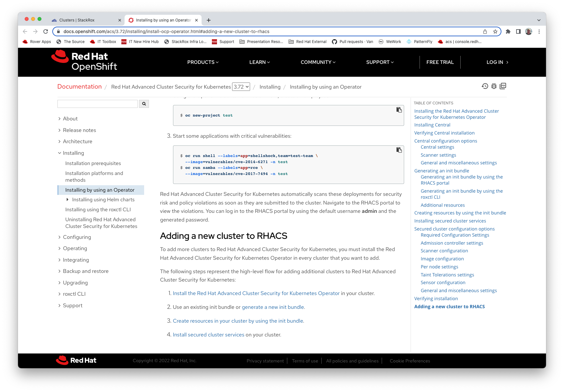Click the Privacy statement footer link
Viewport: 564px width, 392px height.
265,361
